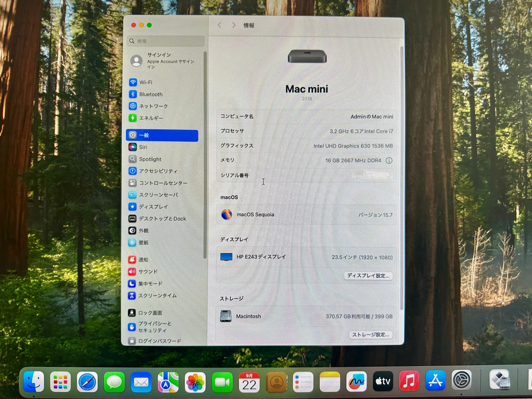Click the ディスプレイ設定... button
Viewport: 532px width, 399px height.
368,276
